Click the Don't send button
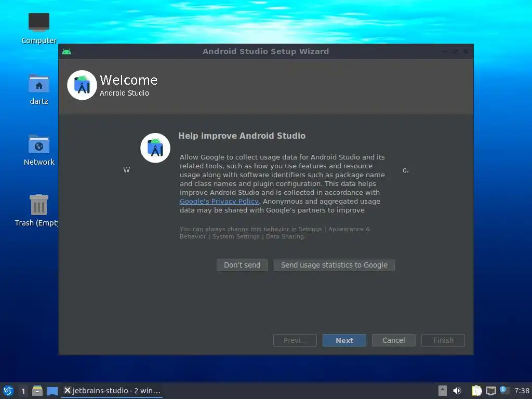Screen dimensions: 532x399 (242, 265)
